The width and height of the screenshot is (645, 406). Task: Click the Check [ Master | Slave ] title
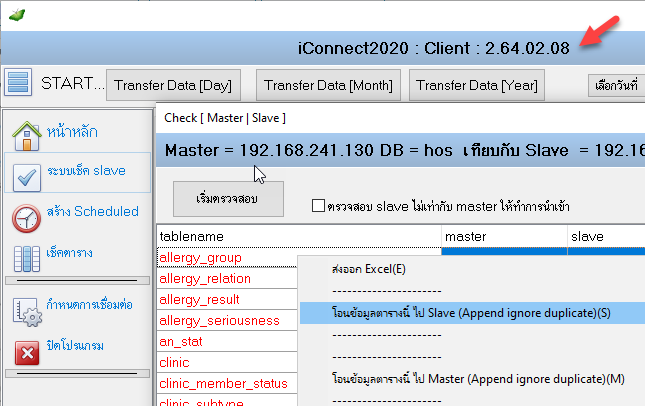click(x=225, y=118)
